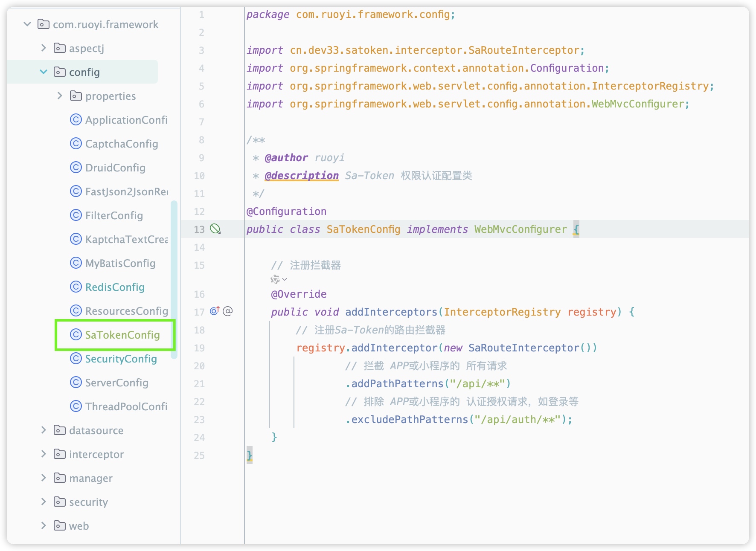Viewport: 756px width, 551px height.
Task: Expand the aspectj folder
Action: tap(44, 48)
